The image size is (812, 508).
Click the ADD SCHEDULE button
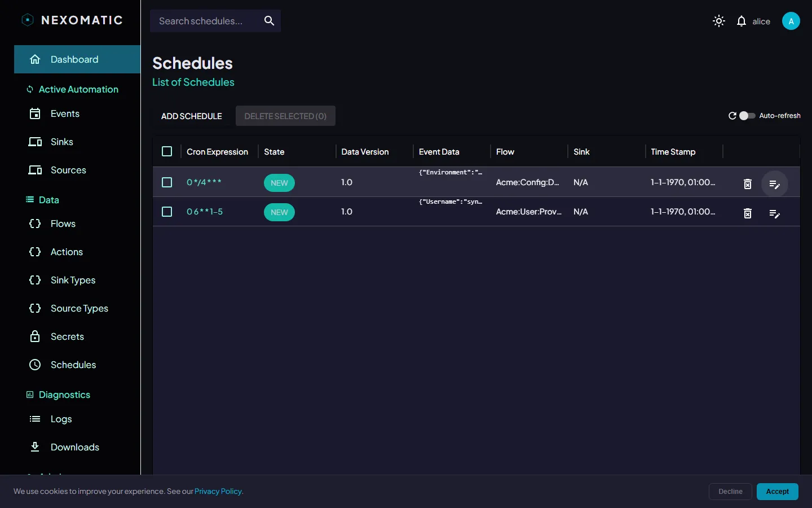pos(192,116)
